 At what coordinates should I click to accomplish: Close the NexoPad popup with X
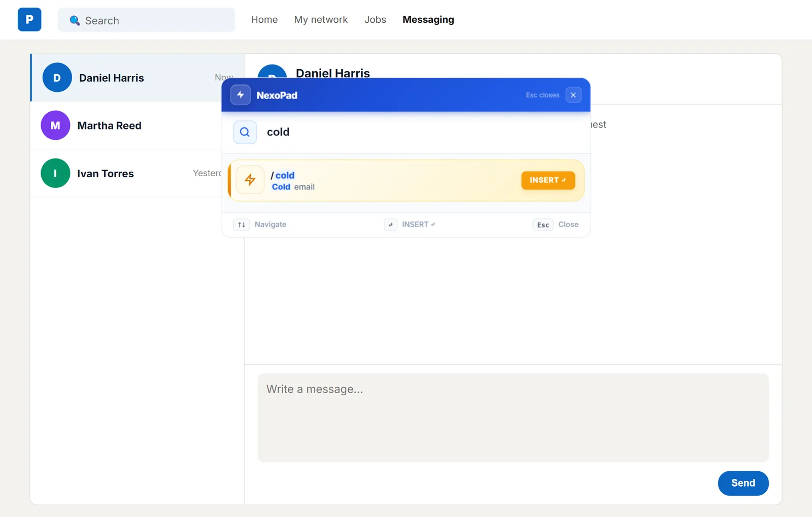click(573, 95)
